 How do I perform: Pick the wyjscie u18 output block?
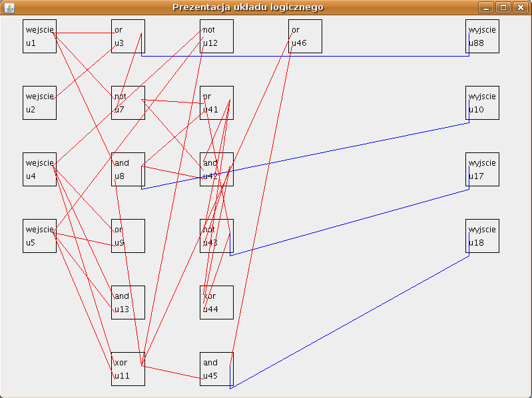click(x=483, y=236)
